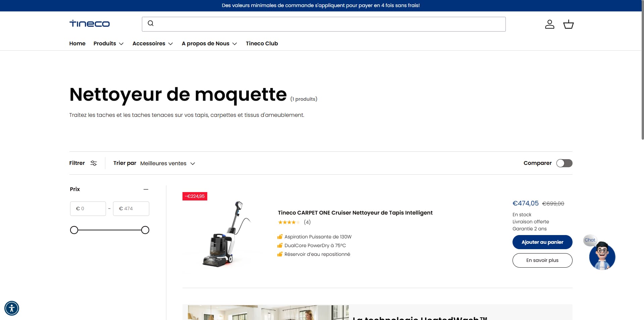Click thumbs-up icon beside Aspiration Puissante

pos(280,237)
